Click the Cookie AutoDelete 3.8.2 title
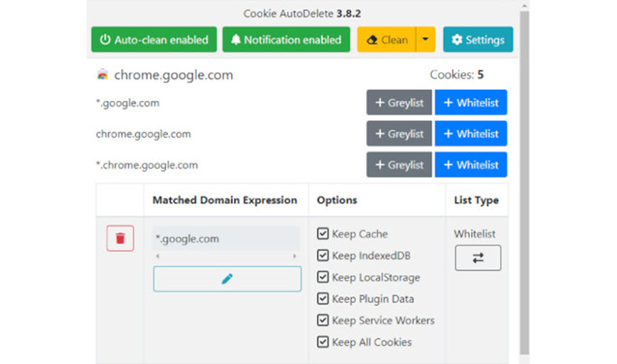 (x=302, y=13)
